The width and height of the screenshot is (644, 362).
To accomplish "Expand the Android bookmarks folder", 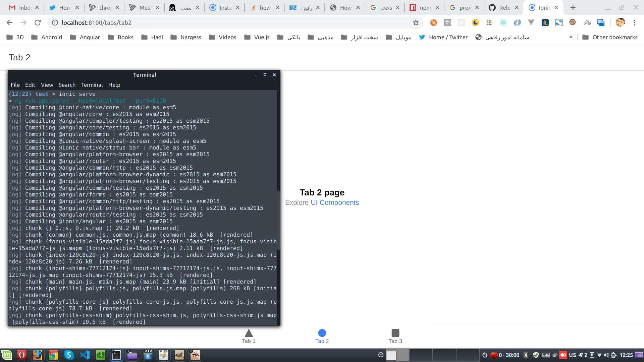I will click(x=47, y=37).
